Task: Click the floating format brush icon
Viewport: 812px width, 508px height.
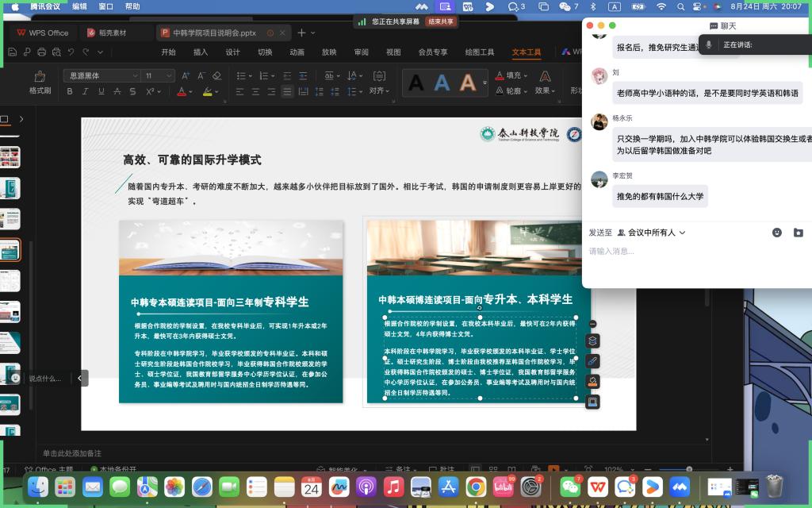Action: (x=592, y=361)
